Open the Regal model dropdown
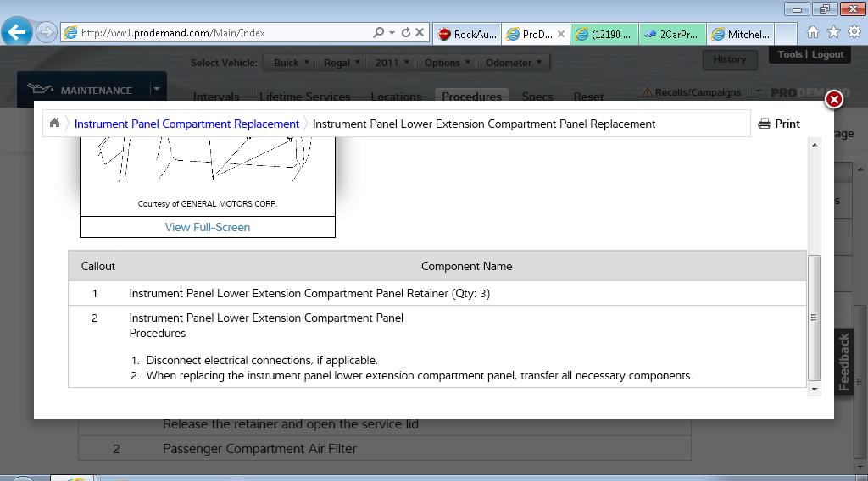The image size is (868, 481). 342,63
